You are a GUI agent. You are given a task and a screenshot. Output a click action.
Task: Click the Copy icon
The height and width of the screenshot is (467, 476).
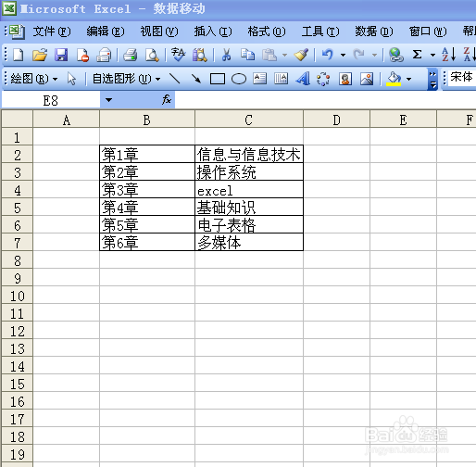[247, 55]
